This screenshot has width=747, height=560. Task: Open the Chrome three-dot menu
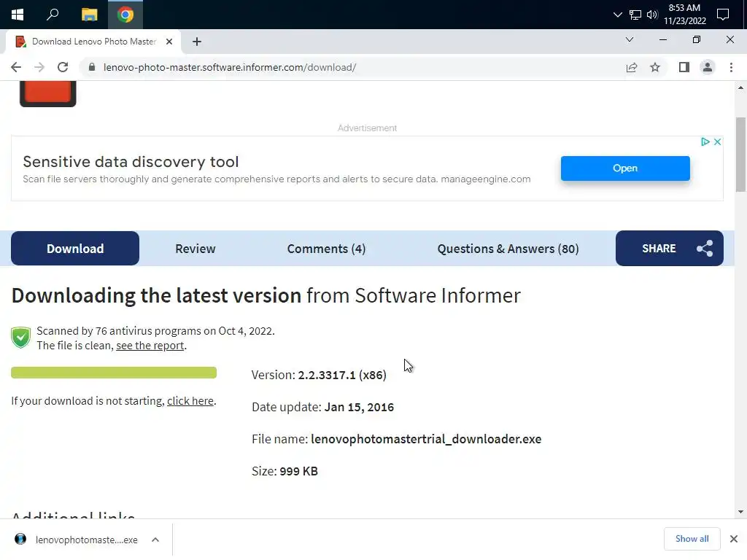(x=731, y=67)
